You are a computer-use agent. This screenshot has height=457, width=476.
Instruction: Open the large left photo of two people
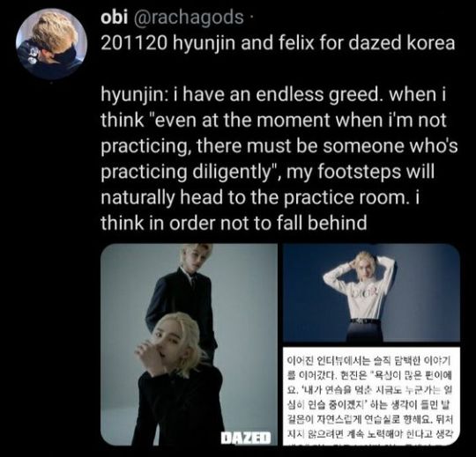189,344
